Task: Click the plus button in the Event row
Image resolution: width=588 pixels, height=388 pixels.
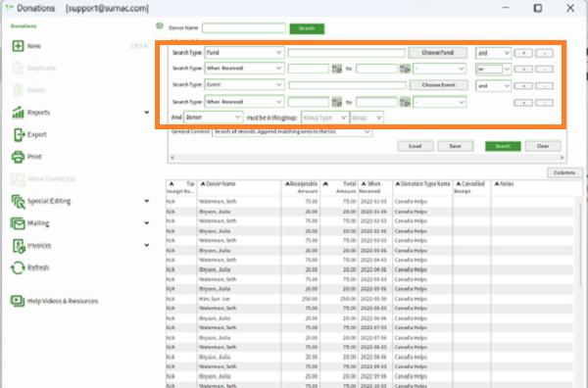Action: pos(523,86)
